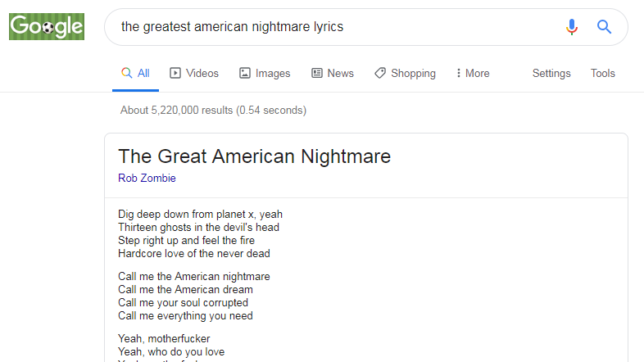Select the Images results tab
Viewport: 644px width, 362px height.
coord(265,73)
